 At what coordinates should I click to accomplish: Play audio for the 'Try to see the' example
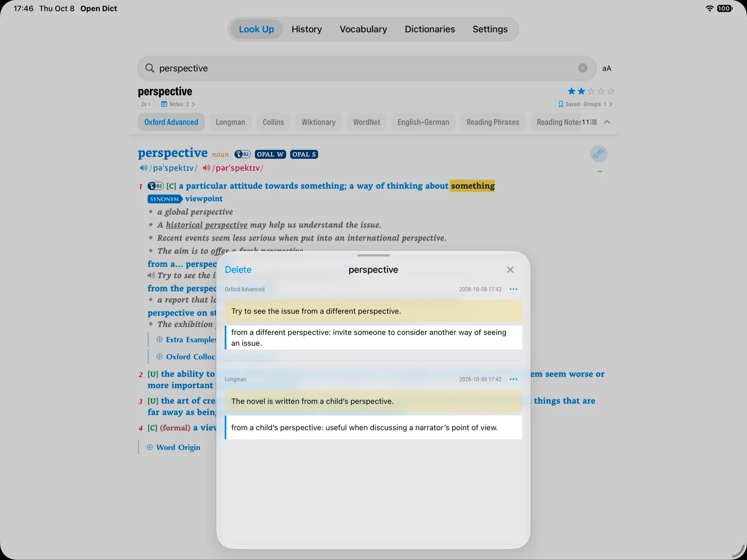151,276
